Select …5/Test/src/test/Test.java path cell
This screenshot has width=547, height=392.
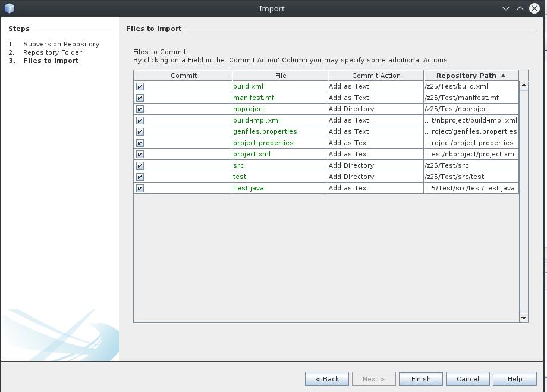pyautogui.click(x=471, y=188)
